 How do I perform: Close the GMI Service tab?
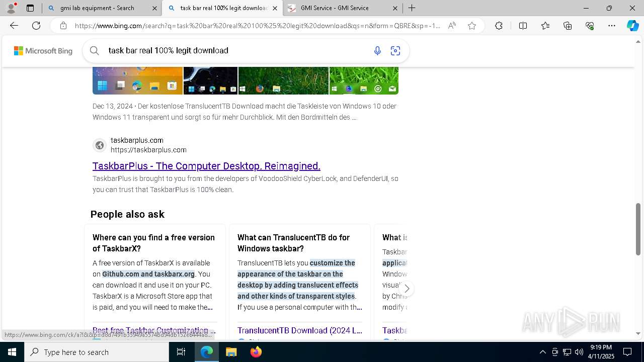point(395,8)
